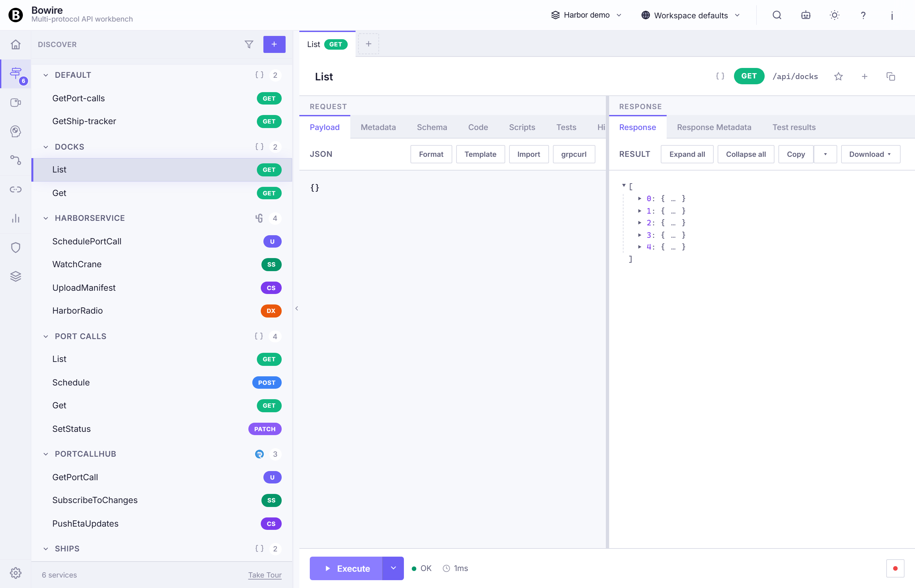This screenshot has width=915, height=588.
Task: Open the globe head sidebar icon
Action: [x=15, y=131]
